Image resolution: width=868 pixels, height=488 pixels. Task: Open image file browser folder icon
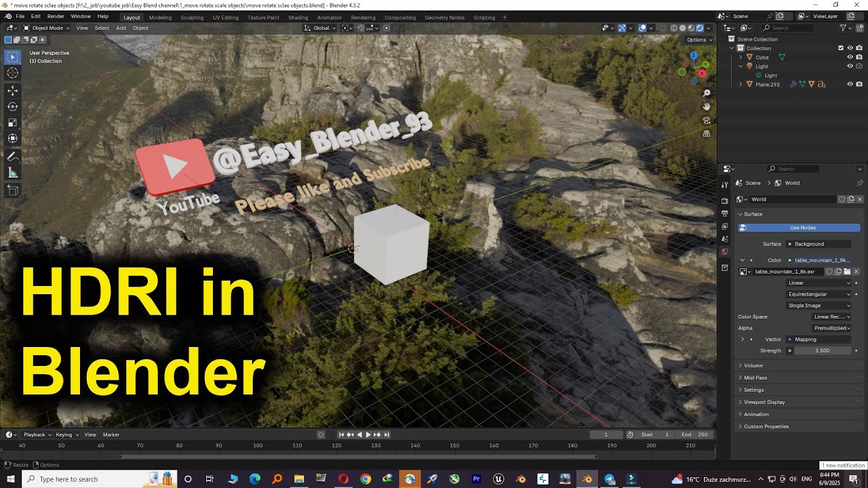[847, 272]
